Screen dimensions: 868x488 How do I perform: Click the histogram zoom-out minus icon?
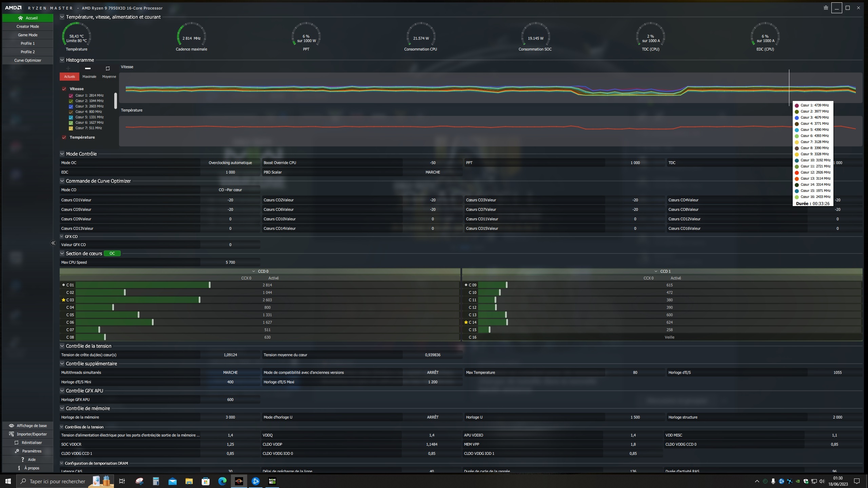pos(88,68)
